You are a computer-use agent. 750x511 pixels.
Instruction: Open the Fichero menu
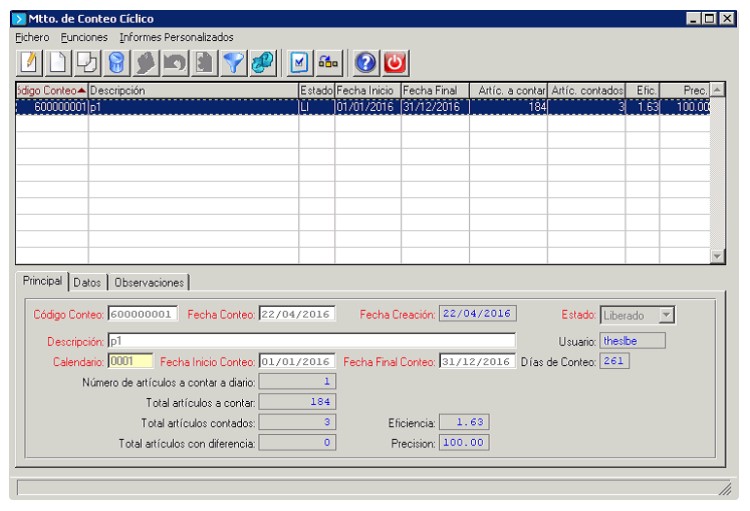click(x=32, y=37)
